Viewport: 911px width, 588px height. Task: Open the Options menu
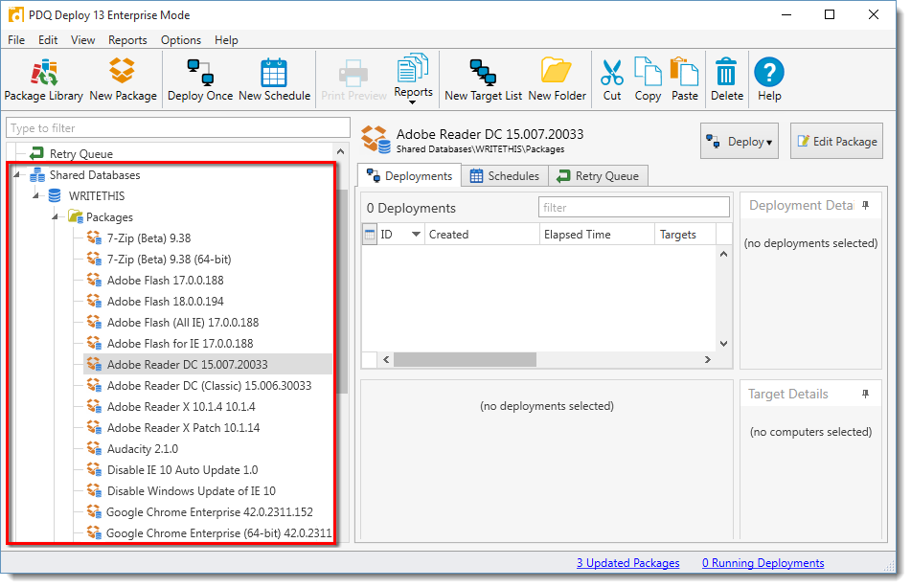(180, 40)
